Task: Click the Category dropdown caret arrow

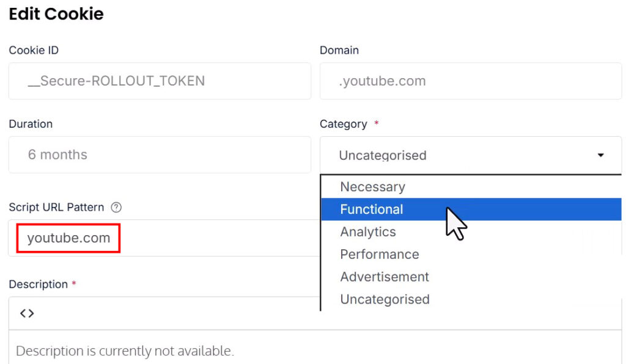Action: (600, 155)
